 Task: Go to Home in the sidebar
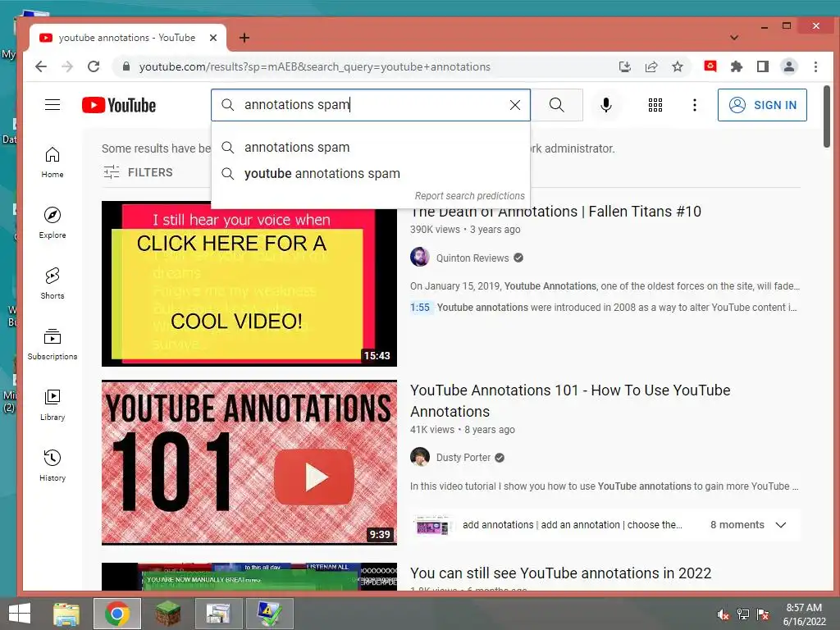pos(52,162)
